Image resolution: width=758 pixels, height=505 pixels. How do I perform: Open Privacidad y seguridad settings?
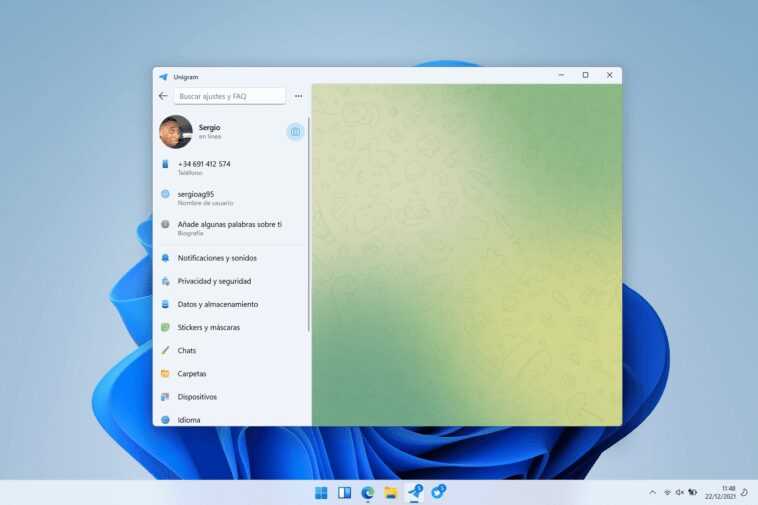[x=231, y=281]
